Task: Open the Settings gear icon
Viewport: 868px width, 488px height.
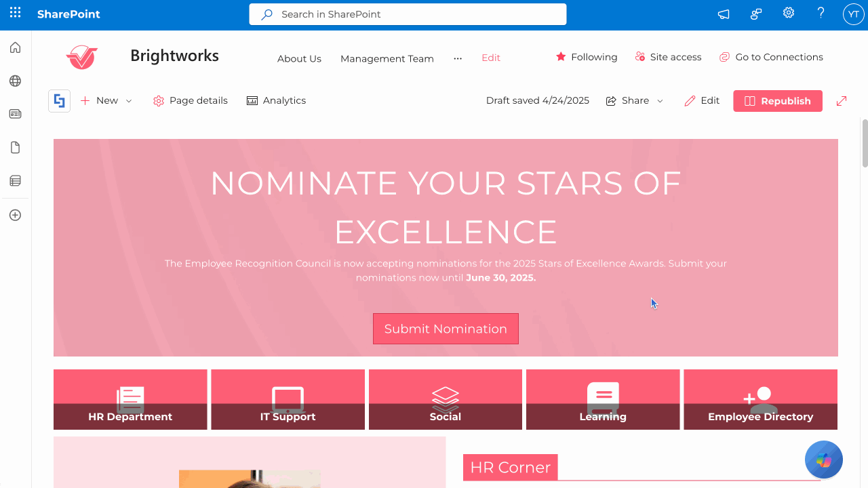Action: [789, 14]
